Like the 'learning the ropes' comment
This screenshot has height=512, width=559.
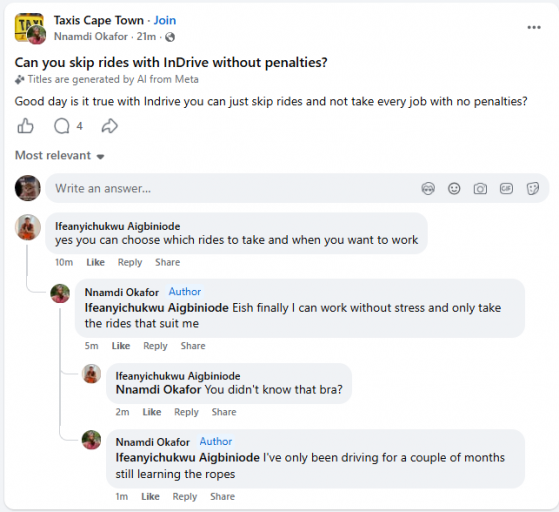(150, 497)
